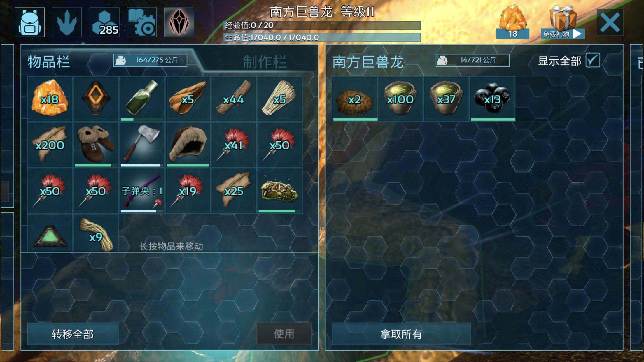Viewport: 644px width, 362px height.
Task: Open the backpack inventory icon
Action: [30, 22]
